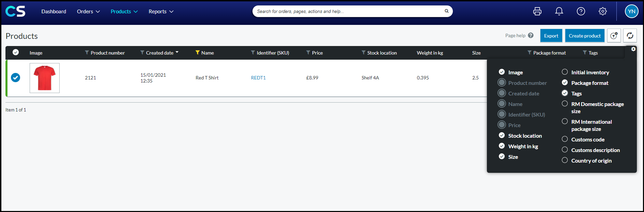
Task: Click the Product number filter icon
Action: [87, 52]
